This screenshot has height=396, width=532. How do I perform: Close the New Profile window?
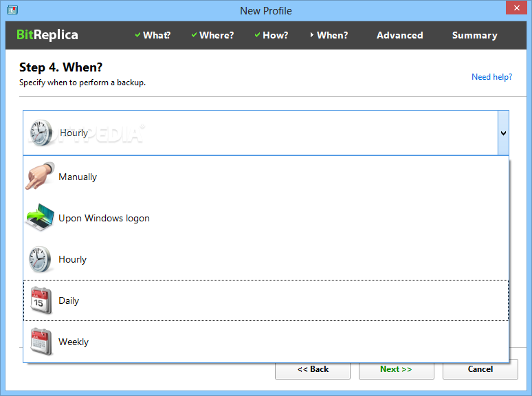coord(516,8)
